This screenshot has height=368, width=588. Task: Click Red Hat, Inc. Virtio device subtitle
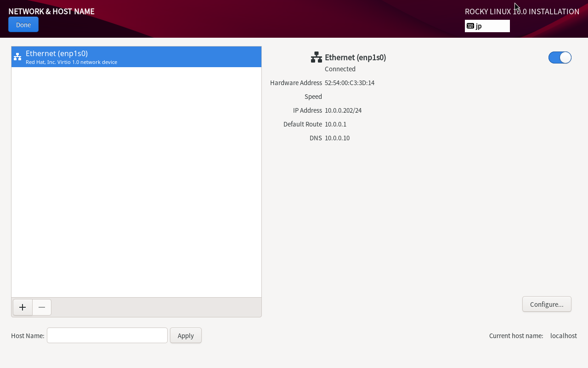point(71,62)
